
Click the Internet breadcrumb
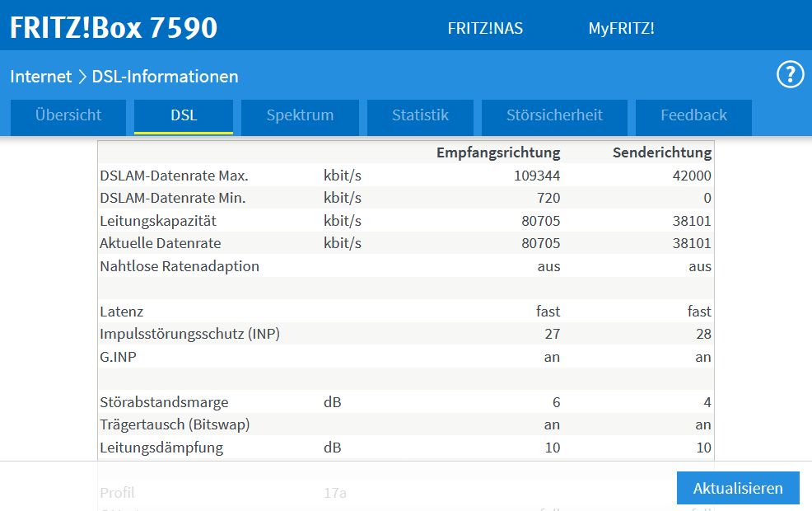[x=41, y=77]
